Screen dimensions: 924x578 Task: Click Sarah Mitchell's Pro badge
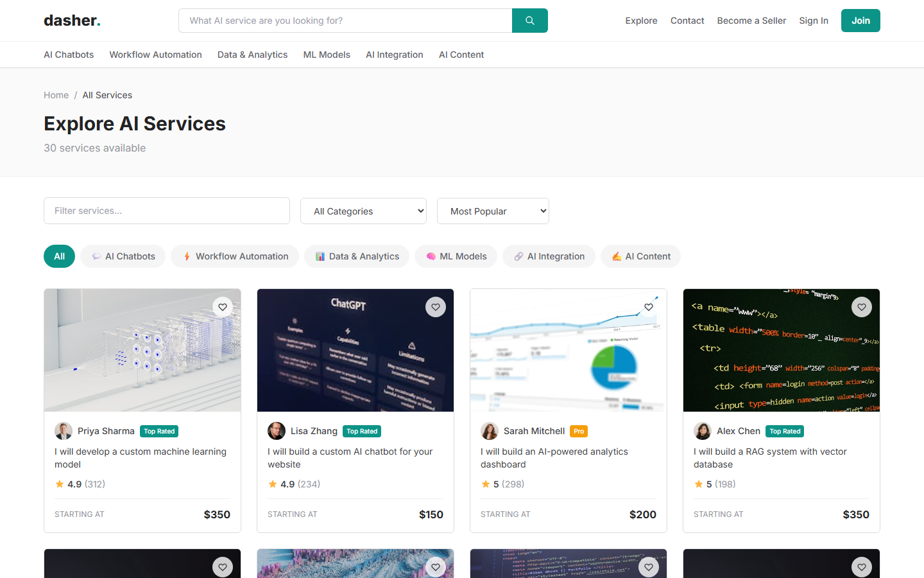click(579, 432)
